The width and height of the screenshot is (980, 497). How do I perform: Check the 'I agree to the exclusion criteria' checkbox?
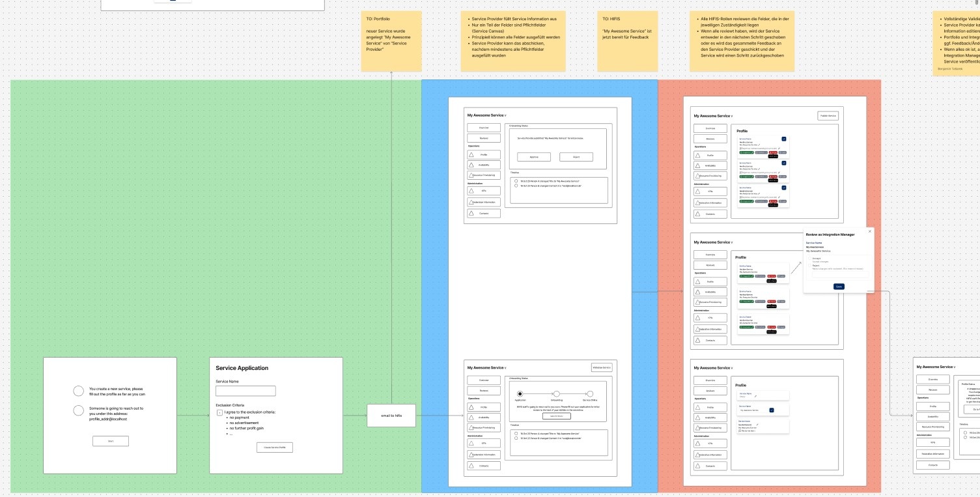click(219, 412)
